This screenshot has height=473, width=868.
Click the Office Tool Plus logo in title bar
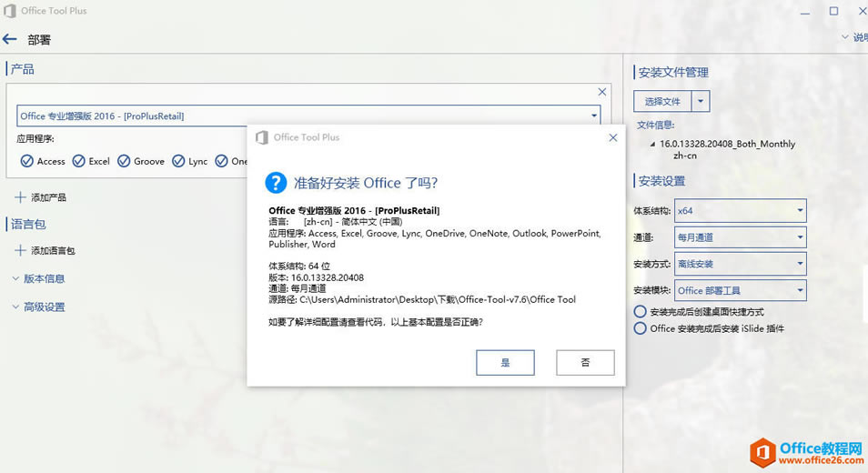click(9, 11)
